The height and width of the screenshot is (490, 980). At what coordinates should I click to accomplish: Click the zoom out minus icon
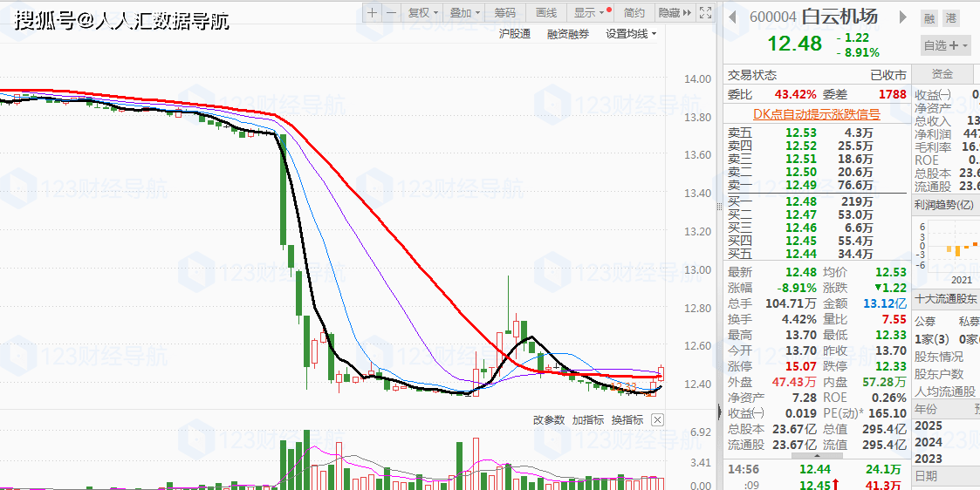[390, 12]
